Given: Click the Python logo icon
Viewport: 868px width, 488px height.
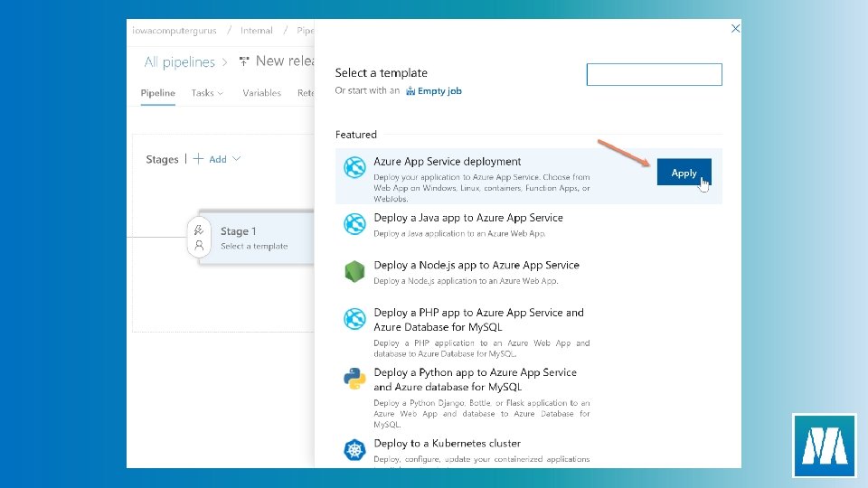Looking at the screenshot, I should pyautogui.click(x=354, y=379).
